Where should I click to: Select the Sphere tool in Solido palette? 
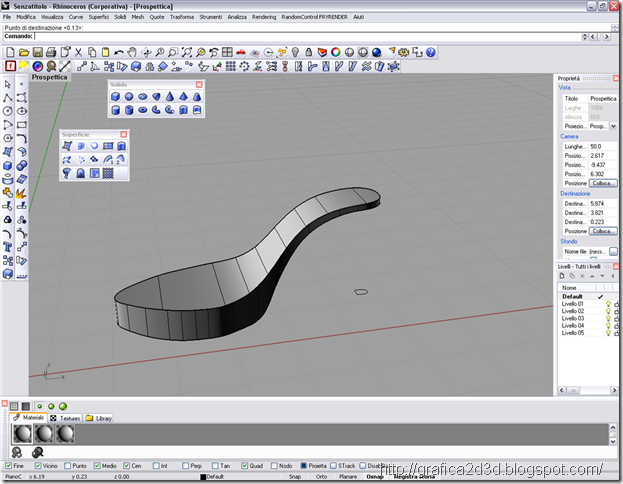(129, 97)
